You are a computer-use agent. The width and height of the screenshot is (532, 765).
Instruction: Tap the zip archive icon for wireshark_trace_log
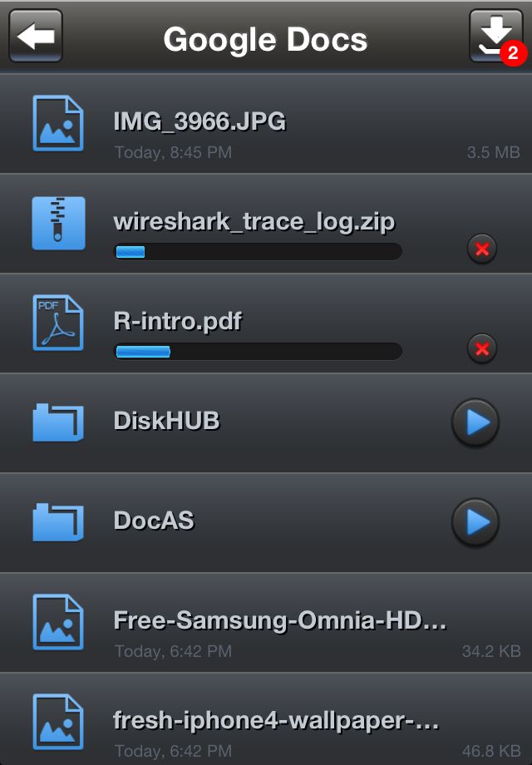coord(58,223)
